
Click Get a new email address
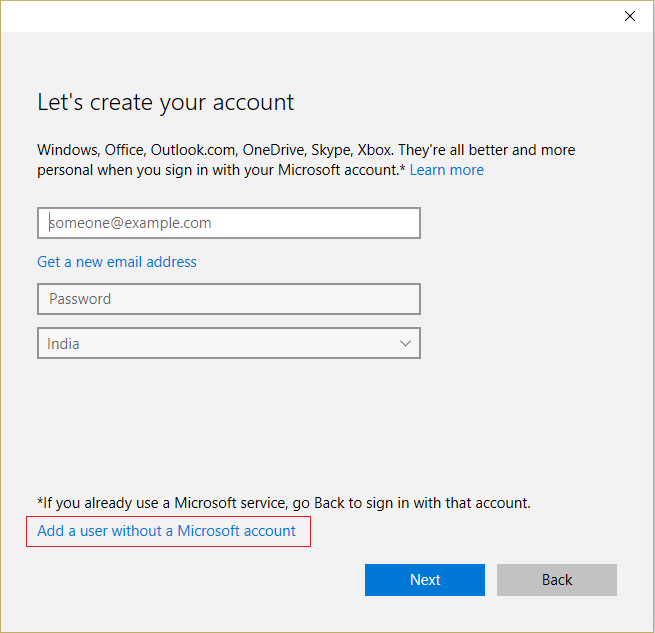coord(117,262)
